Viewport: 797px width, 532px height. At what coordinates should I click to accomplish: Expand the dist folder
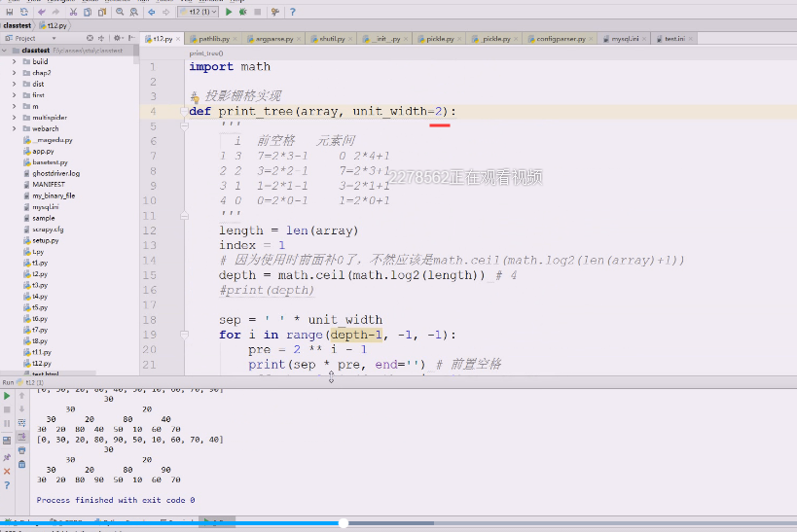pyautogui.click(x=15, y=84)
